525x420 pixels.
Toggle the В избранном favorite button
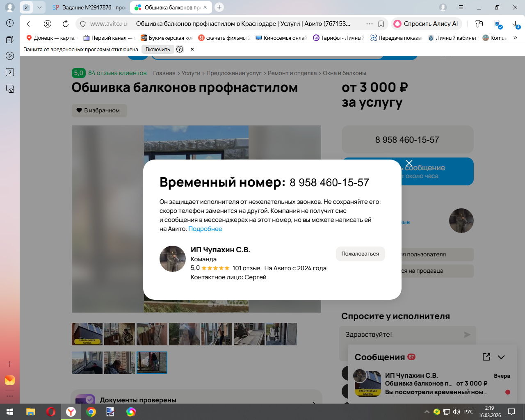click(x=99, y=110)
